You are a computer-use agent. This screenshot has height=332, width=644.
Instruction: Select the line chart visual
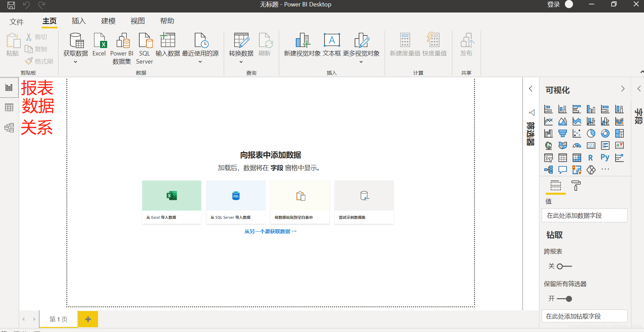[548, 121]
